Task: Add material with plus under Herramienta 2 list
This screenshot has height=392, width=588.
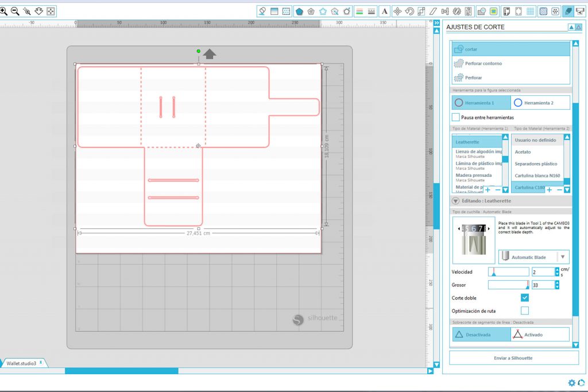Action: tap(549, 189)
